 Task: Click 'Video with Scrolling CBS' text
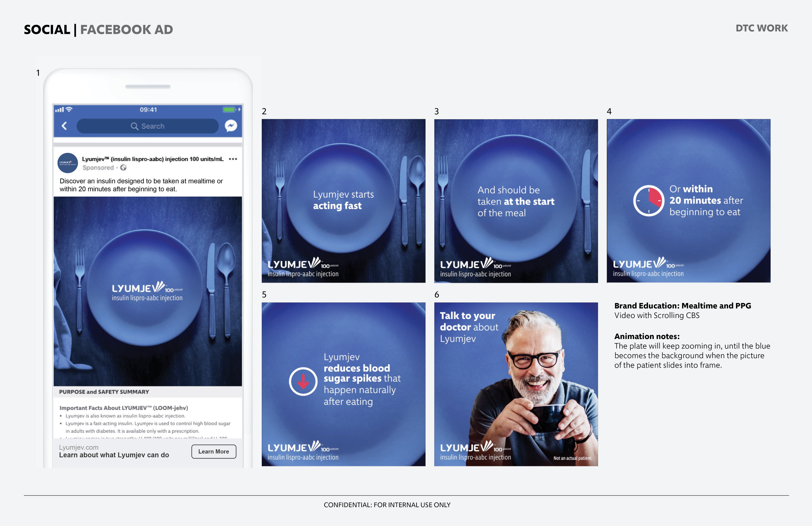(x=657, y=315)
